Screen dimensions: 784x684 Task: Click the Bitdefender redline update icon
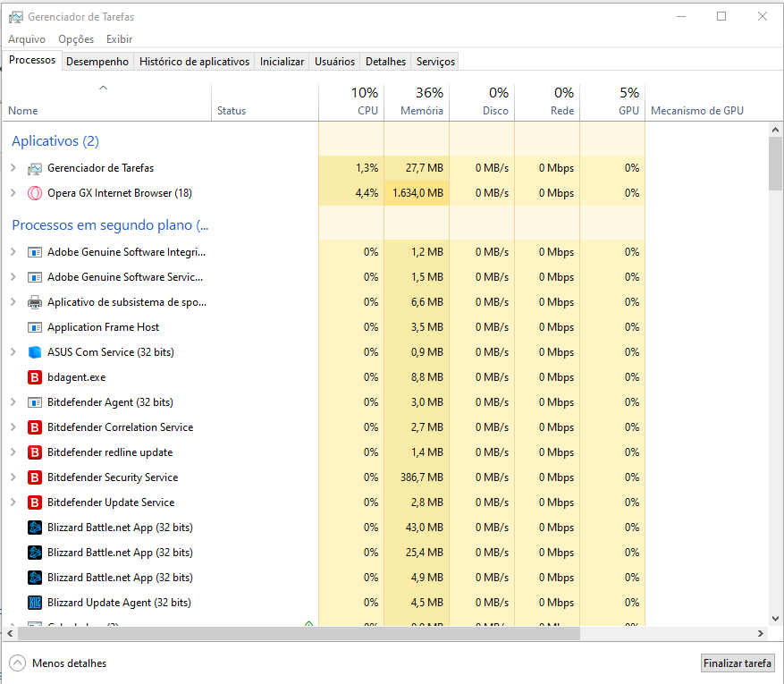35,452
